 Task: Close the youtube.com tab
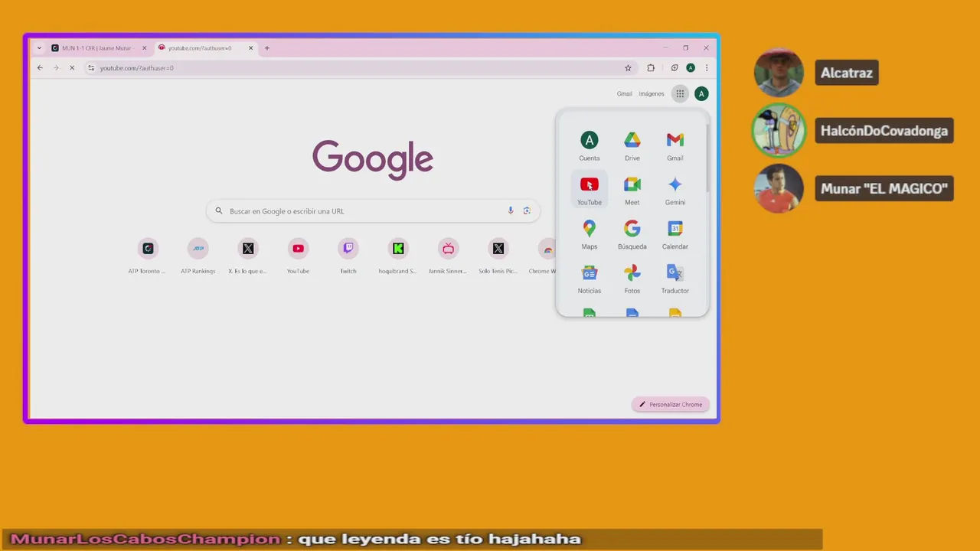(x=250, y=48)
